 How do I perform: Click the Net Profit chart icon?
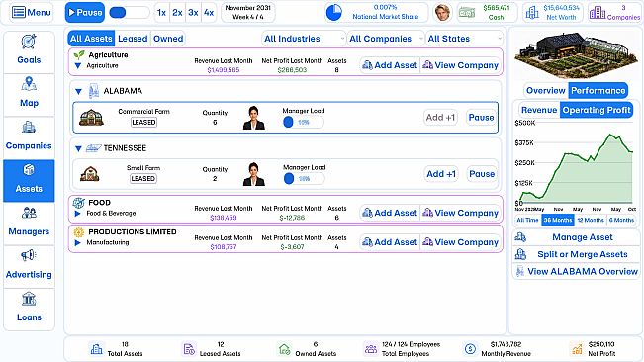tap(577, 349)
